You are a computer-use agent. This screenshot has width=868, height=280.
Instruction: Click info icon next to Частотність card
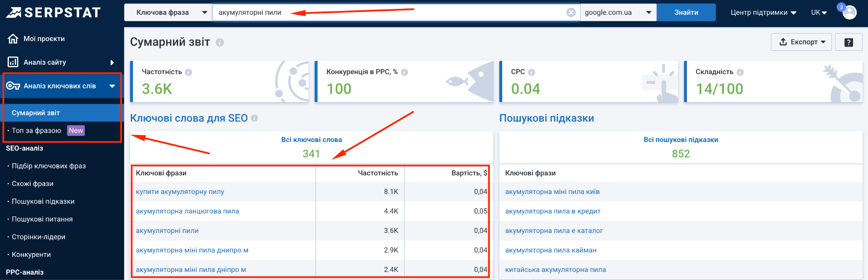click(x=189, y=72)
